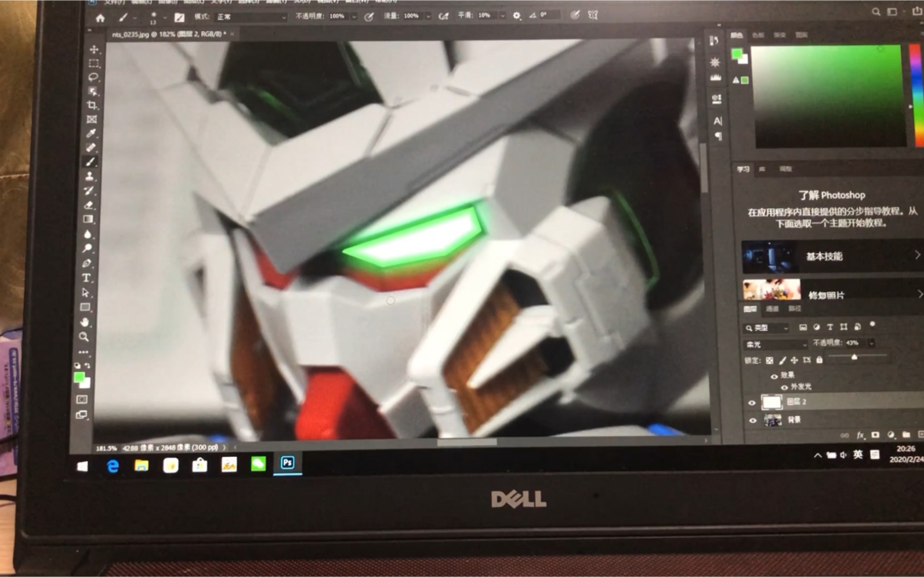Open the layer filter 类型 dropdown
The image size is (924, 577).
click(767, 328)
